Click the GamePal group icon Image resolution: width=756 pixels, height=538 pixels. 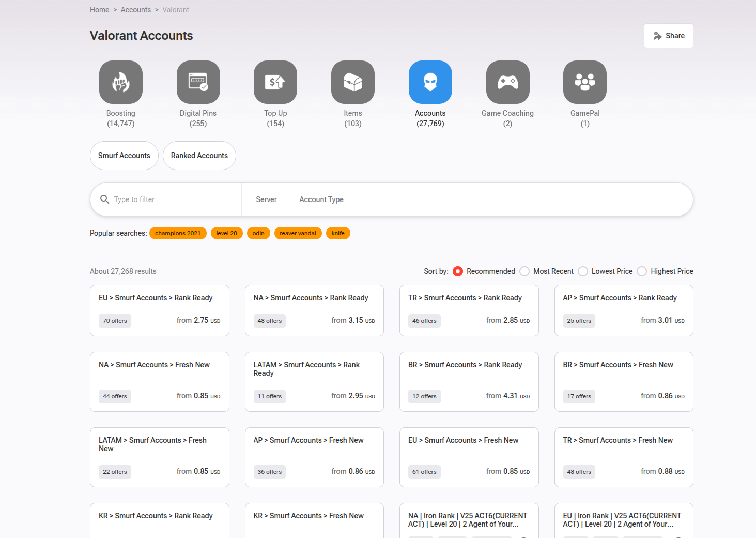coord(584,82)
